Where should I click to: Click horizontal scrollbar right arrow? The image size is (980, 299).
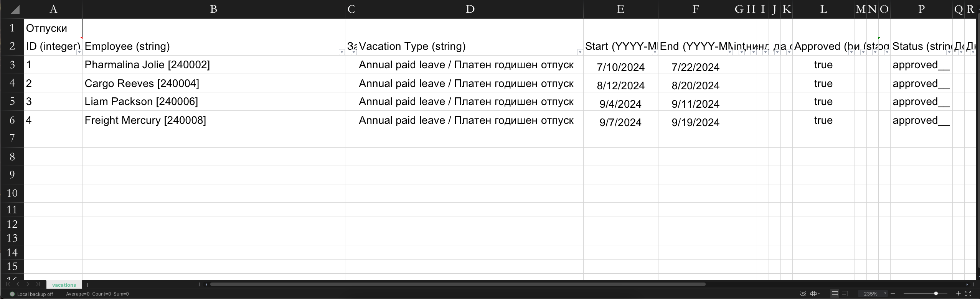tap(967, 284)
